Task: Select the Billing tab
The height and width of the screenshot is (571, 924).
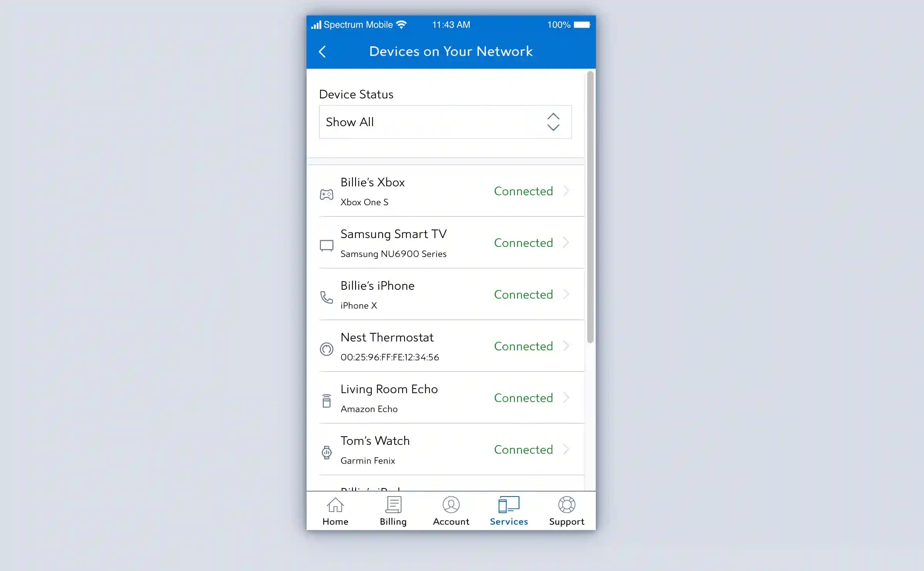Action: [x=393, y=511]
